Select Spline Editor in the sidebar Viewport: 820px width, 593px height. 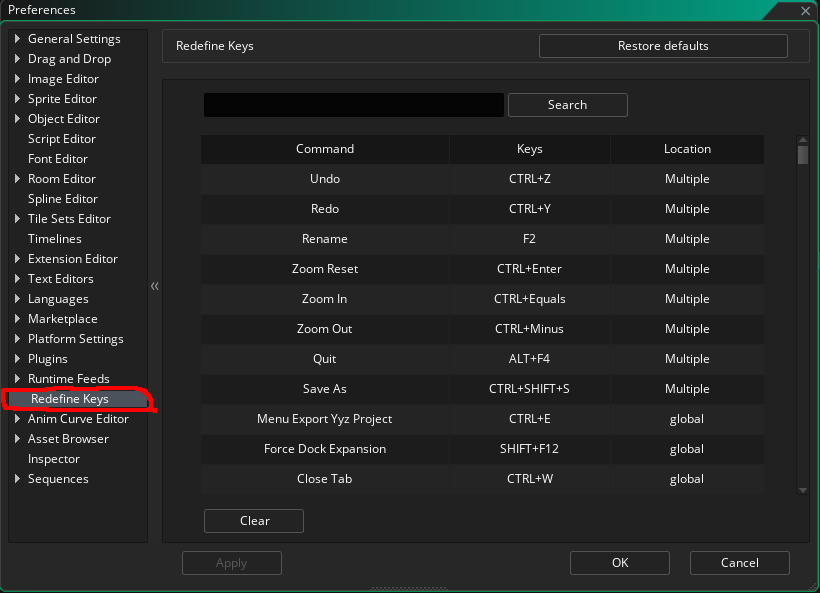click(63, 199)
